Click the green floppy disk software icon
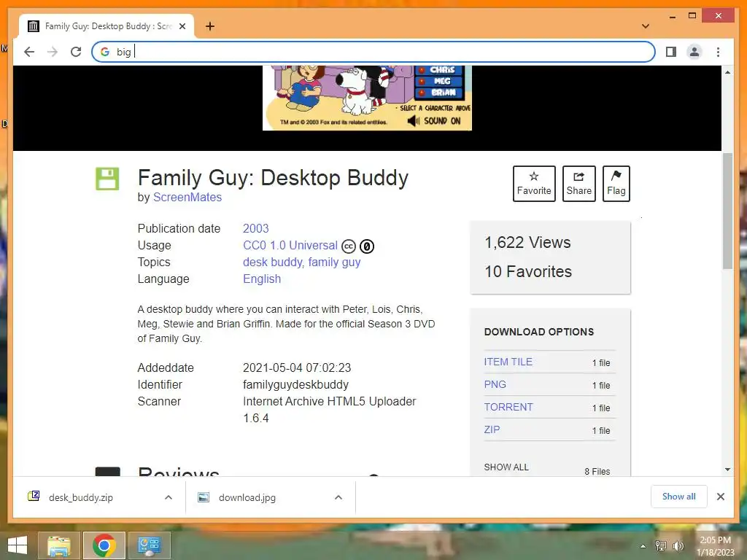747x560 pixels. click(x=107, y=179)
